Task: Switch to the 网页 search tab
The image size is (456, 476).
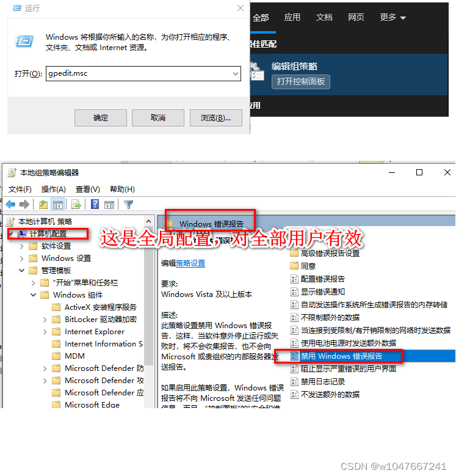Action: tap(356, 17)
